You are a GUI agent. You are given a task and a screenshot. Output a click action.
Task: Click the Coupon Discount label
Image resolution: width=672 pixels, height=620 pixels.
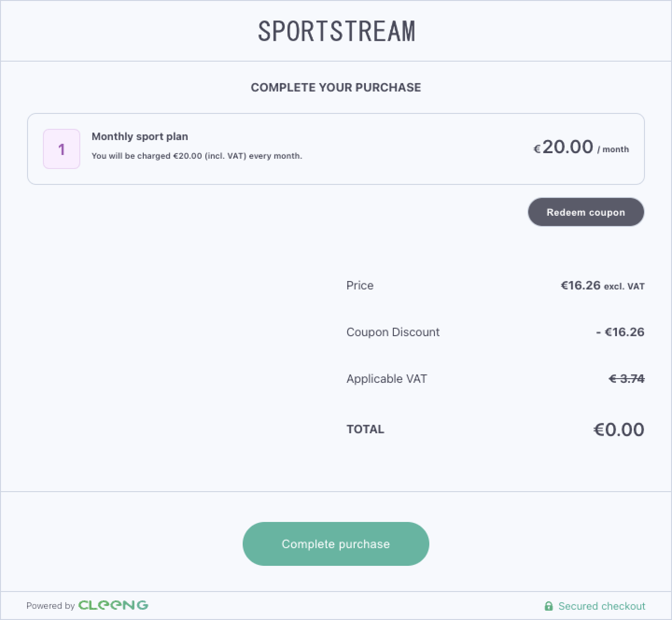tap(393, 332)
